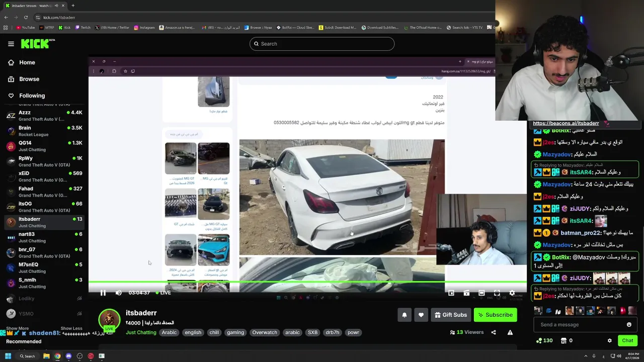The height and width of the screenshot is (362, 644).
Task: Open clip creation icon in player
Action: [466, 293]
